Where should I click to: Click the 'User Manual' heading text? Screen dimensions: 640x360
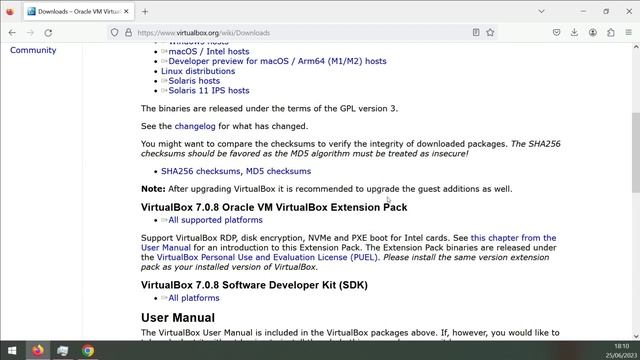click(x=178, y=318)
